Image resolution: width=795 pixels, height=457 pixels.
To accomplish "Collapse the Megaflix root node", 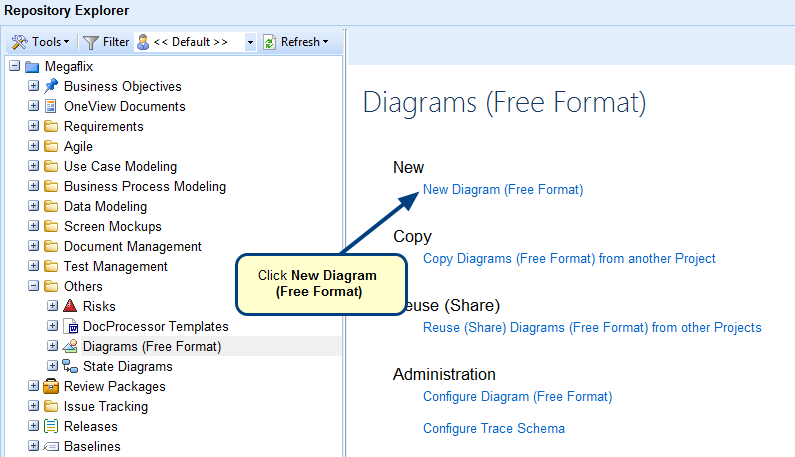I will [x=15, y=66].
